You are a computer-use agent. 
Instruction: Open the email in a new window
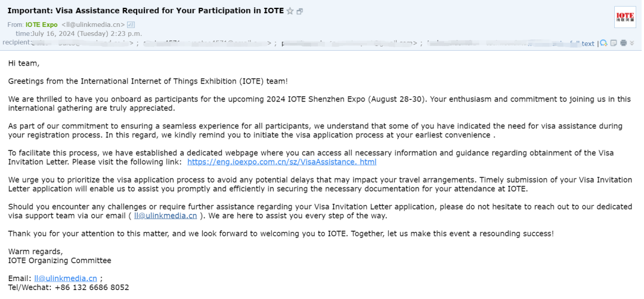(x=299, y=11)
